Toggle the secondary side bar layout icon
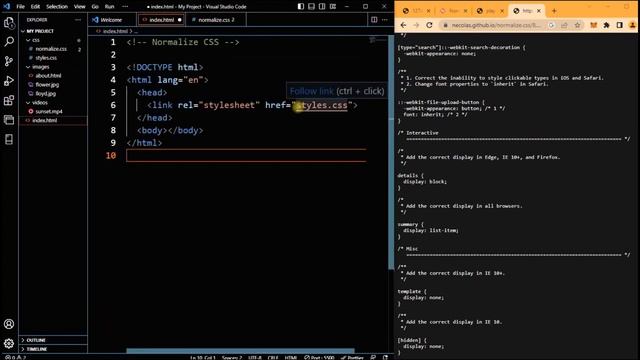Image resolution: width=640 pixels, height=360 pixels. tap(322, 7)
